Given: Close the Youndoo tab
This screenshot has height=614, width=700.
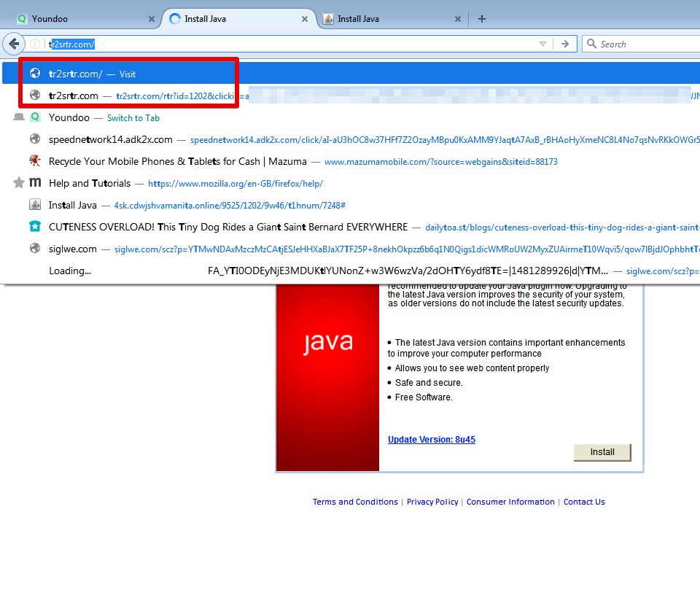Looking at the screenshot, I should [152, 19].
